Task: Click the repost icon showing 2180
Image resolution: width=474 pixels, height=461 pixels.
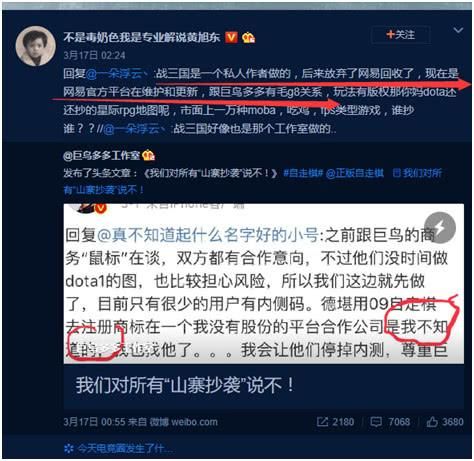Action: tap(322, 422)
